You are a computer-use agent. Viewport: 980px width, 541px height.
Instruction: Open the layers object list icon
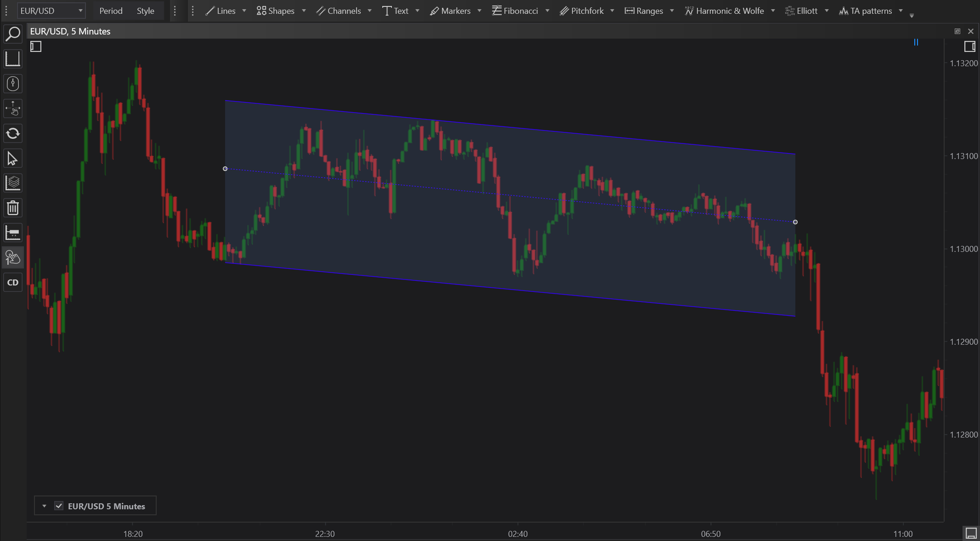point(13,183)
